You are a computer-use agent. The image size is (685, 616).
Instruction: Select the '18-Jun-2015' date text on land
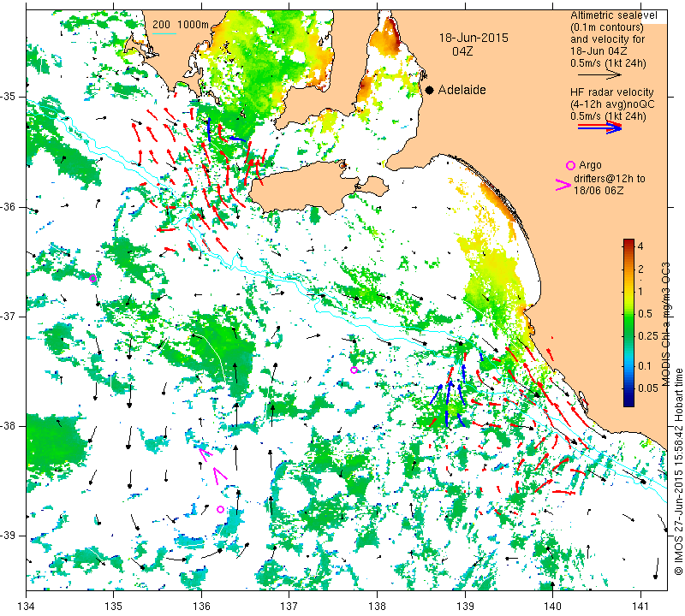[474, 38]
